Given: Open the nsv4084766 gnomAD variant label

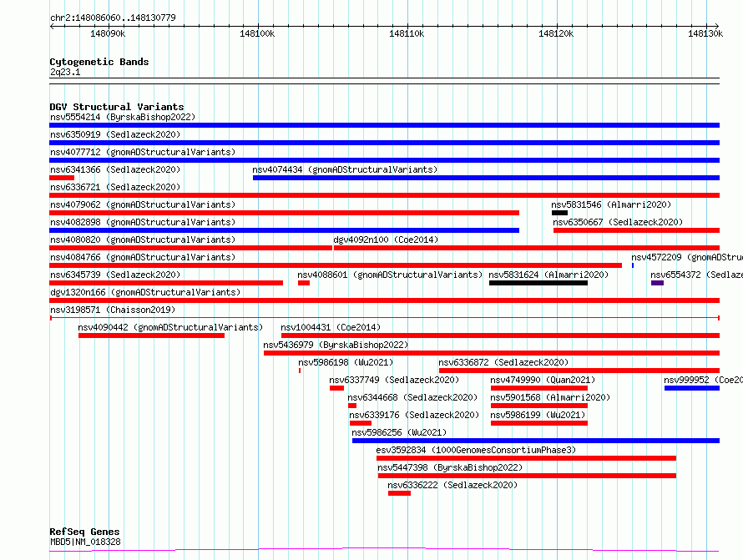Looking at the screenshot, I should pyautogui.click(x=143, y=257).
